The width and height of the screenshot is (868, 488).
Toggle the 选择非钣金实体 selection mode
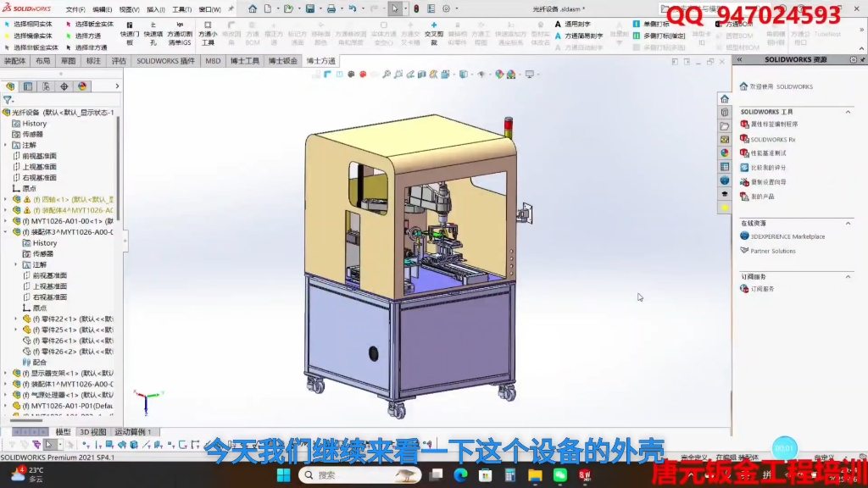31,47
